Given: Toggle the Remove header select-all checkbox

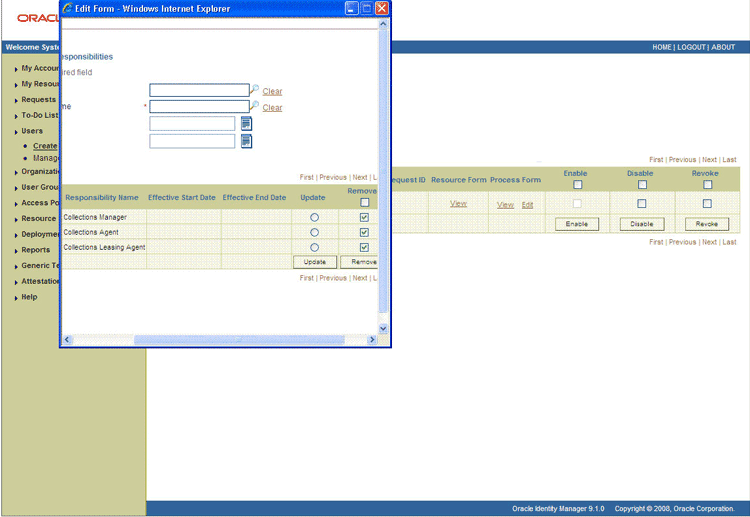Looking at the screenshot, I should pyautogui.click(x=364, y=202).
